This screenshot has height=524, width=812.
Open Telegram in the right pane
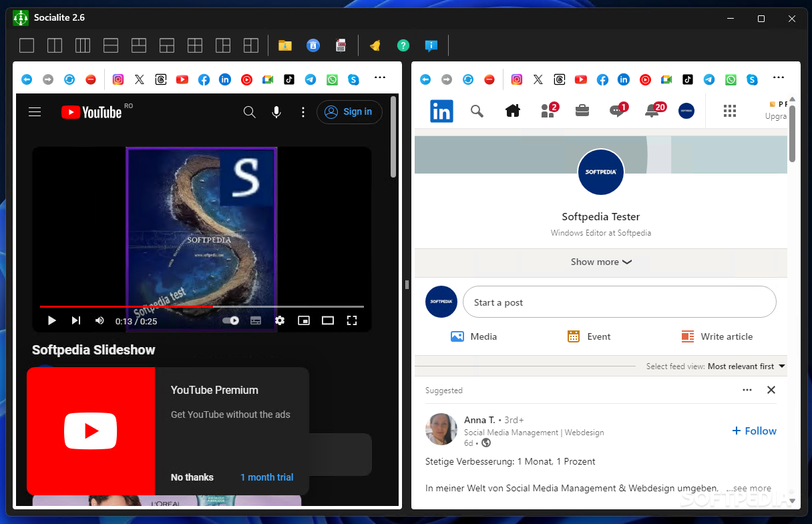click(709, 79)
